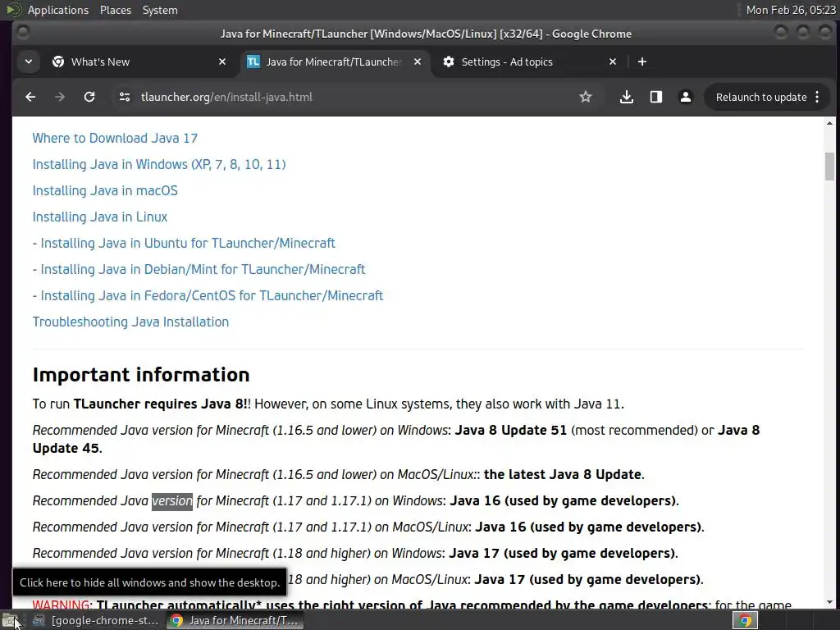Go back using the browser back arrow
This screenshot has height=630, width=840.
click(30, 97)
